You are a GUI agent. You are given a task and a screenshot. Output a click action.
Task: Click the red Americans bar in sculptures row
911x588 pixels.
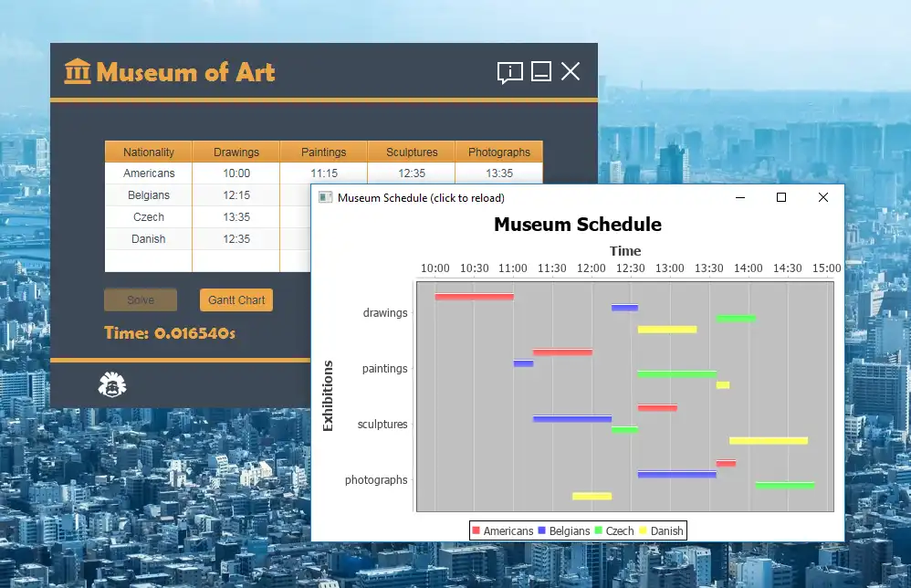point(657,408)
